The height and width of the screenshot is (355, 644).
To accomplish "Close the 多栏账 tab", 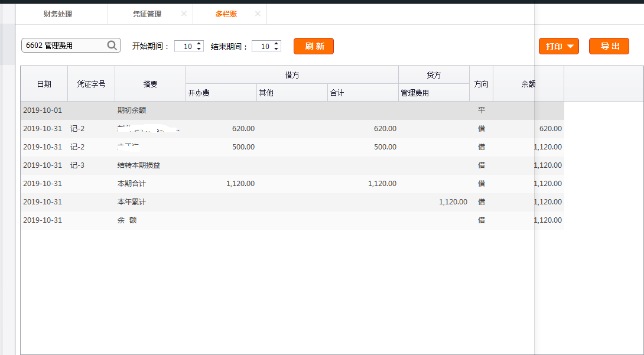I will point(258,14).
